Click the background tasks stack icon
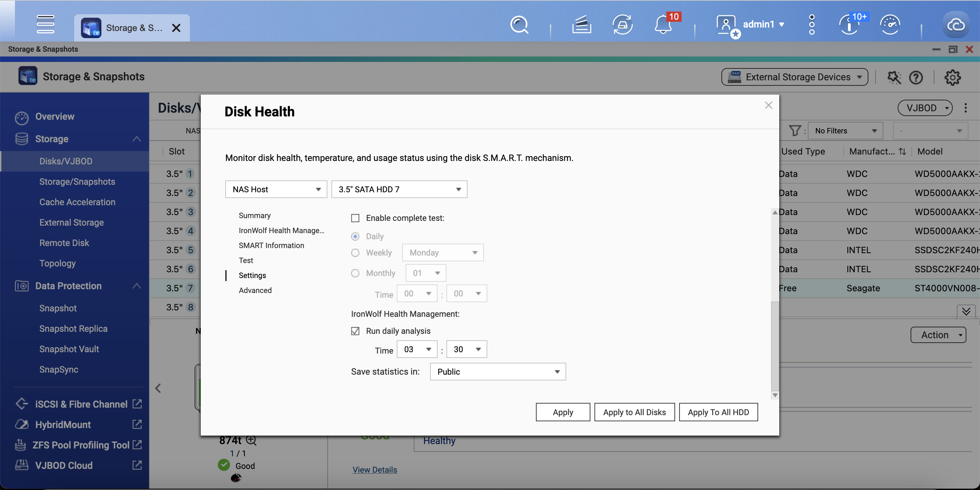The image size is (980, 490). point(581,25)
